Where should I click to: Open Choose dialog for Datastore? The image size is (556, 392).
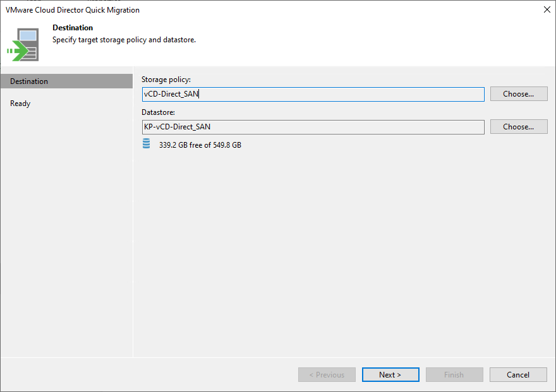click(518, 126)
